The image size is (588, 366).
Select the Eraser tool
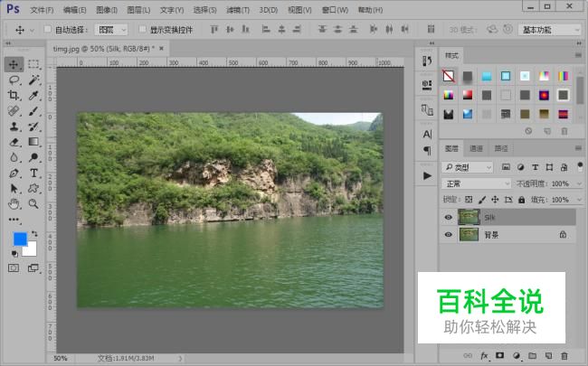pos(14,142)
